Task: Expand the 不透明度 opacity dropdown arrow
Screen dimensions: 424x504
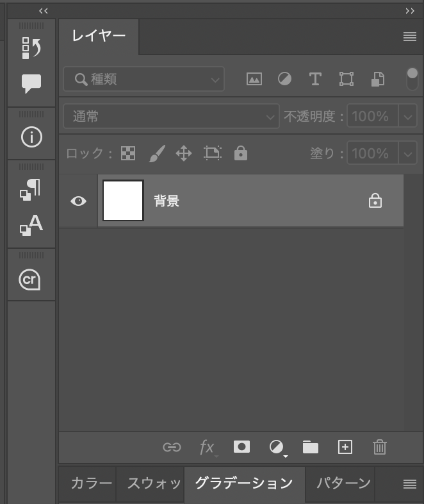Action: coord(408,117)
